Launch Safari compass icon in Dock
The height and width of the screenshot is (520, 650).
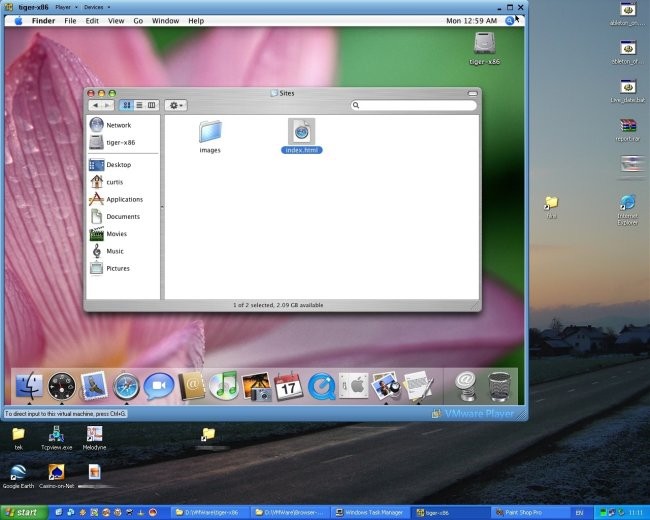pos(126,386)
